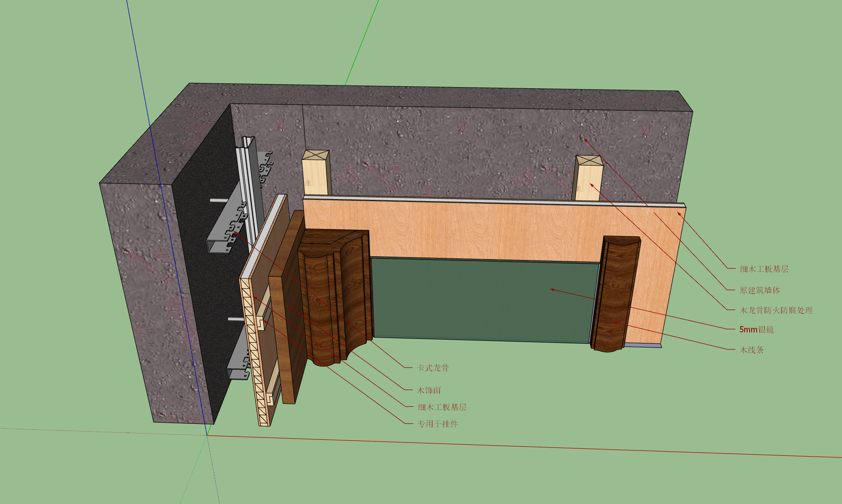The width and height of the screenshot is (842, 504).
Task: Click the 卡式龙骨 annotation text
Action: 433,368
